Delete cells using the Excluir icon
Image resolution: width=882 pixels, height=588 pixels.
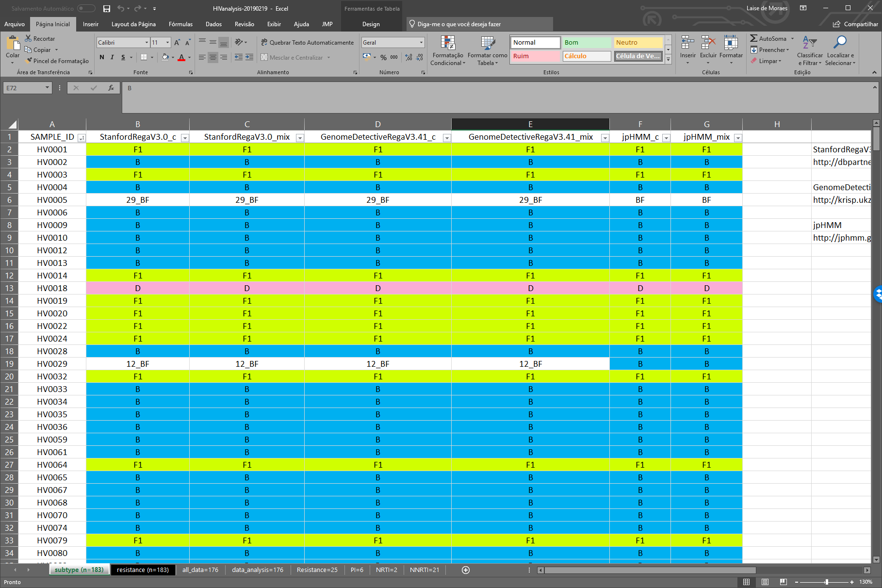coord(708,44)
